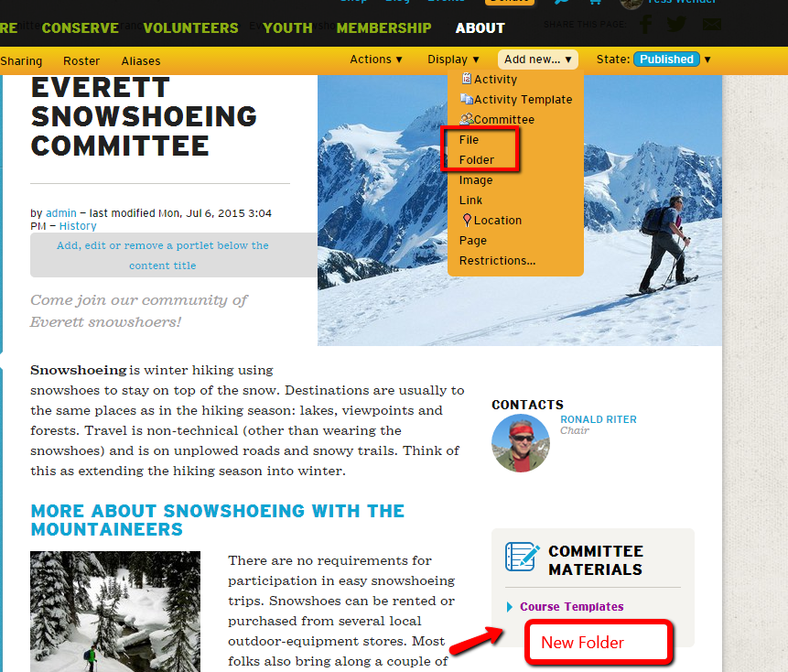This screenshot has height=672, width=788.
Task: Click the Location pin icon
Action: [467, 220]
